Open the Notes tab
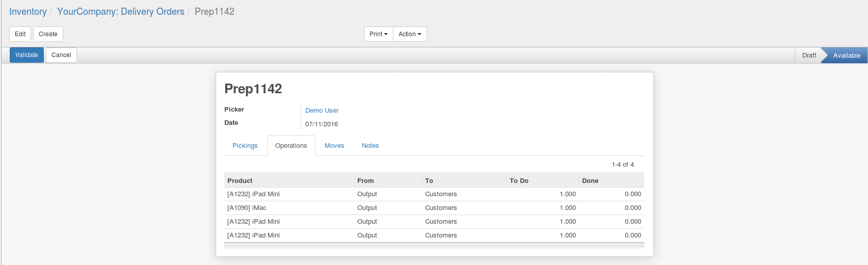868x265 pixels. [370, 146]
